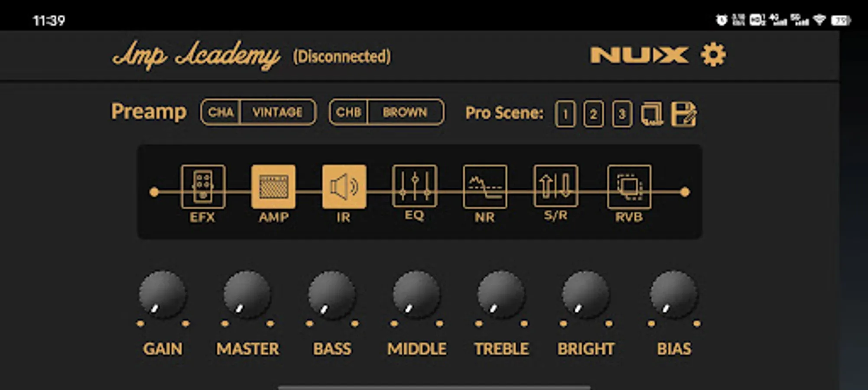Screen dimensions: 868x390
Task: Adjust the BASS knob
Action: tap(332, 295)
